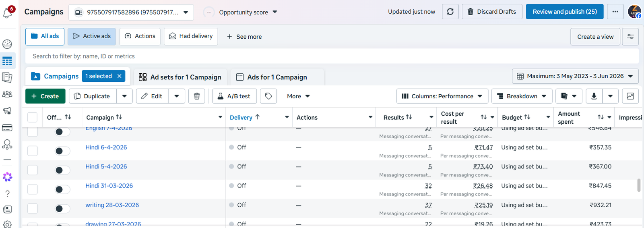The image size is (644, 228).
Task: Open the news feed icon in sidebar
Action: click(x=7, y=209)
